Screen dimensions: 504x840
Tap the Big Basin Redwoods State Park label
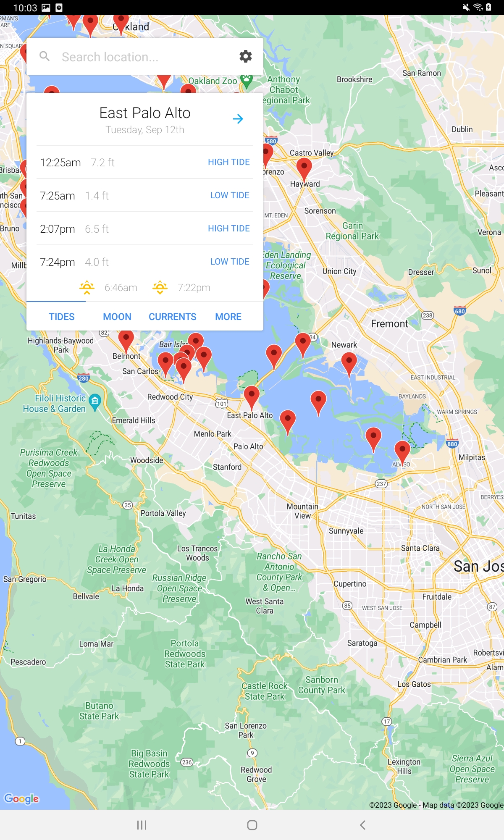coord(149,764)
